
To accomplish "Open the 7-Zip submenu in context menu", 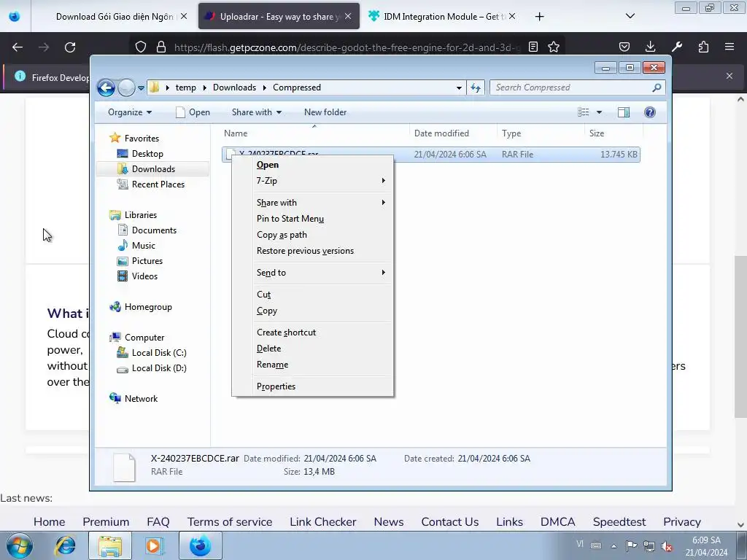I will (x=313, y=181).
